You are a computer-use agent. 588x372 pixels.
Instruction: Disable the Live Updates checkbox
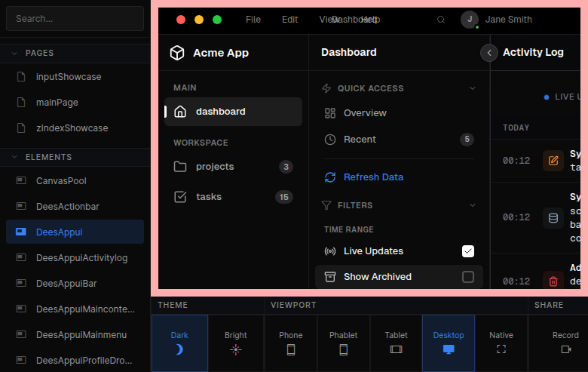468,251
